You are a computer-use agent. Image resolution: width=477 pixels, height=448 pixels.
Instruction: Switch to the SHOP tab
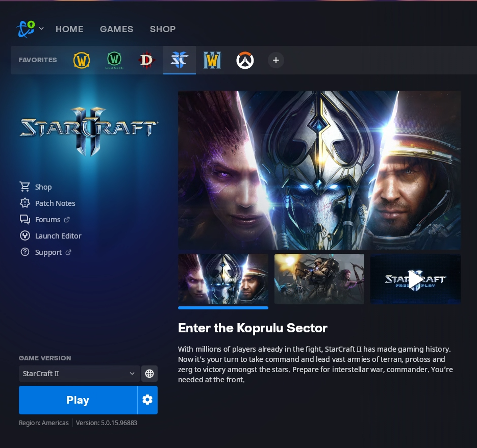[163, 29]
